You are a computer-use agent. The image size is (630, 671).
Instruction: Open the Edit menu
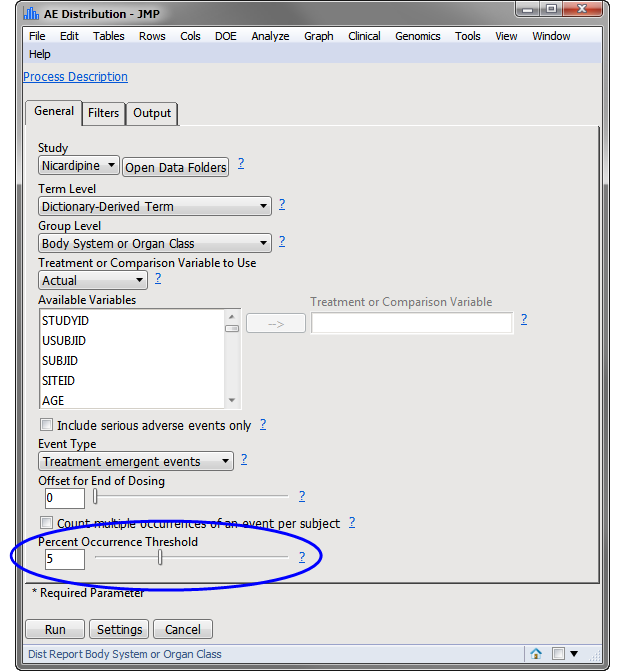pyautogui.click(x=69, y=36)
